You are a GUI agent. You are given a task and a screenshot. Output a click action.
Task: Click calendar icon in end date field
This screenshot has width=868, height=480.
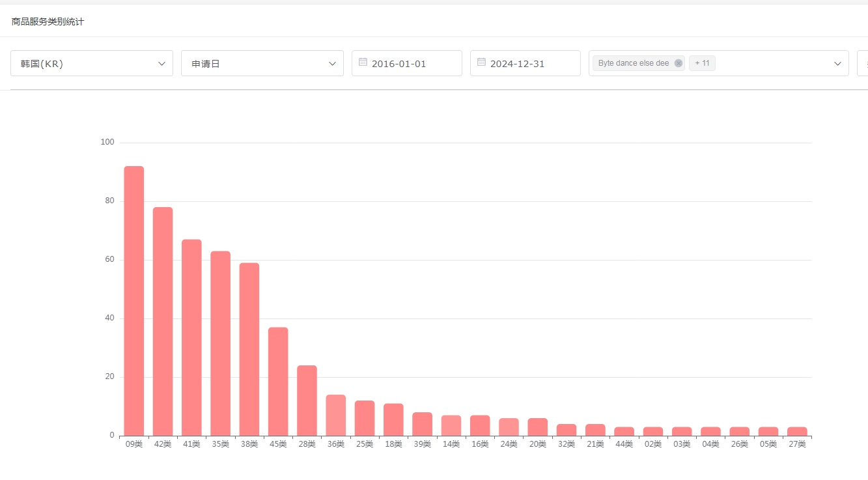tap(482, 63)
